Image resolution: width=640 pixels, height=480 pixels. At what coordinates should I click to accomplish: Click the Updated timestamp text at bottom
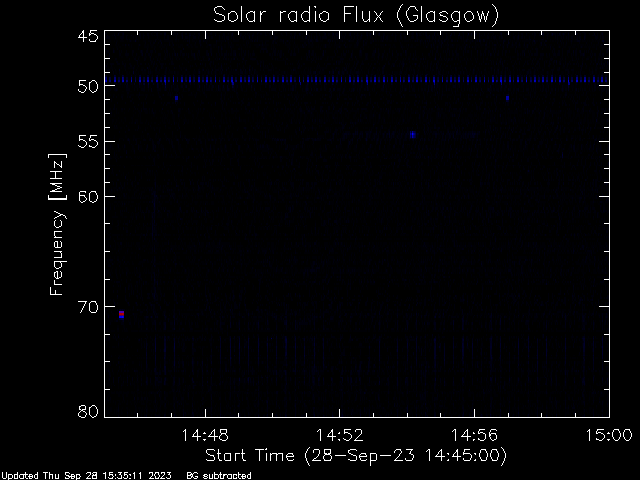pyautogui.click(x=87, y=476)
